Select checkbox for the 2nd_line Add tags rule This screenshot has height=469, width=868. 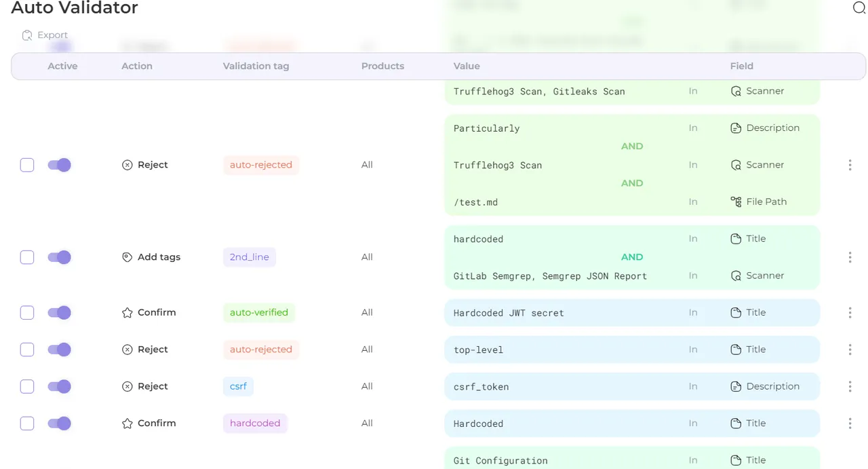tap(27, 257)
